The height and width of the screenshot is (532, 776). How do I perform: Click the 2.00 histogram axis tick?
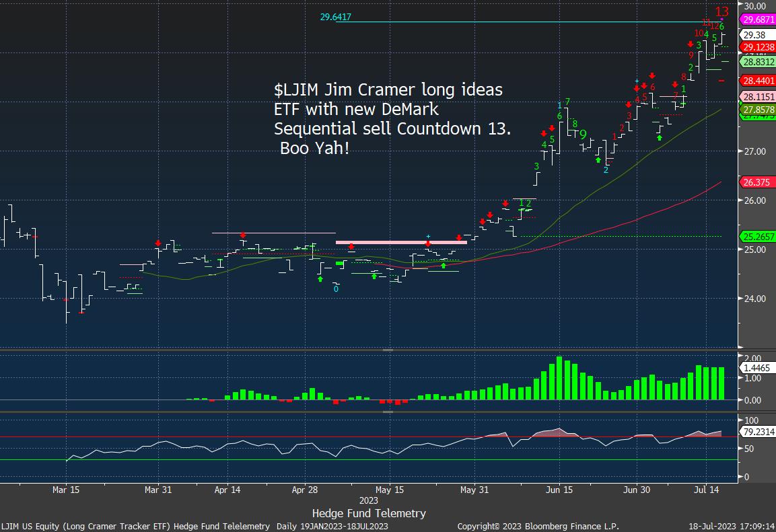point(752,359)
